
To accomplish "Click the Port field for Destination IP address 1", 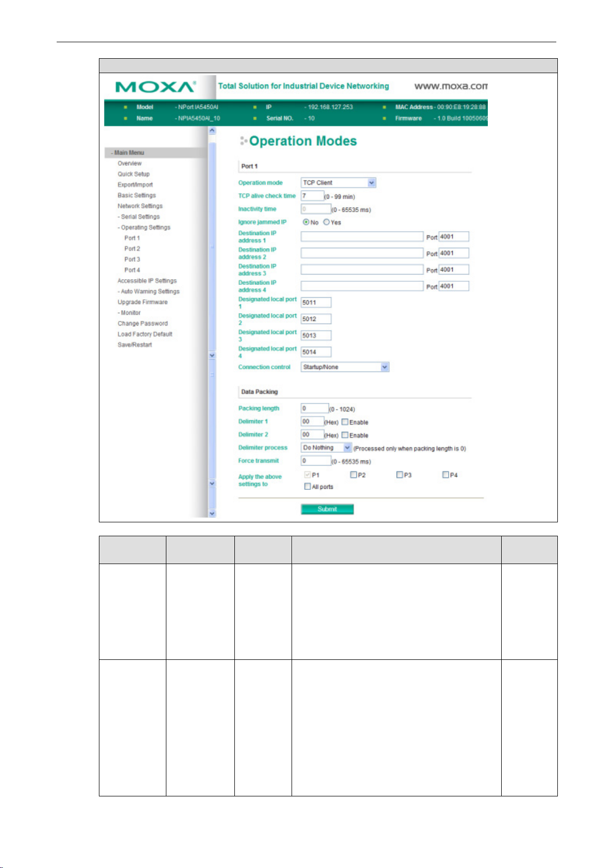I will [454, 237].
